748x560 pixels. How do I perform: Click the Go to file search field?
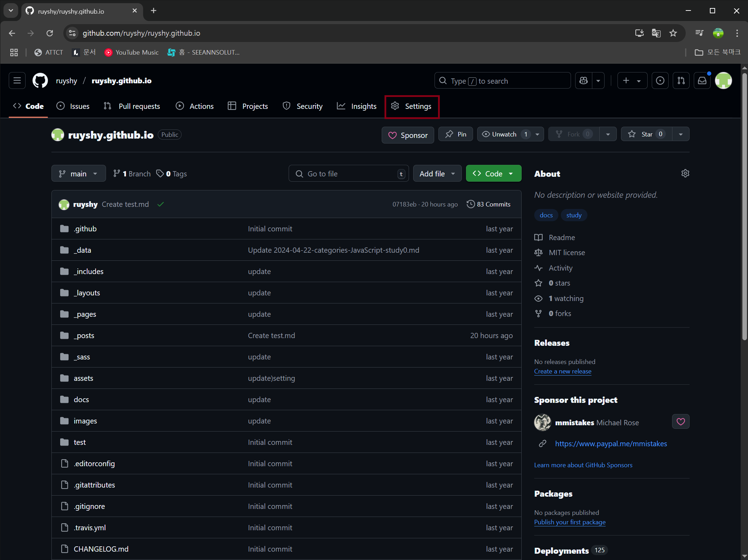pyautogui.click(x=348, y=173)
